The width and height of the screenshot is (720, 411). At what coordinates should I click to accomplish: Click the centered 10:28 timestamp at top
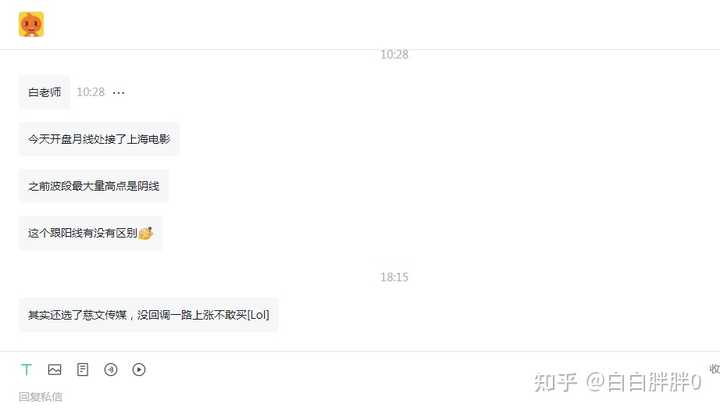(394, 54)
